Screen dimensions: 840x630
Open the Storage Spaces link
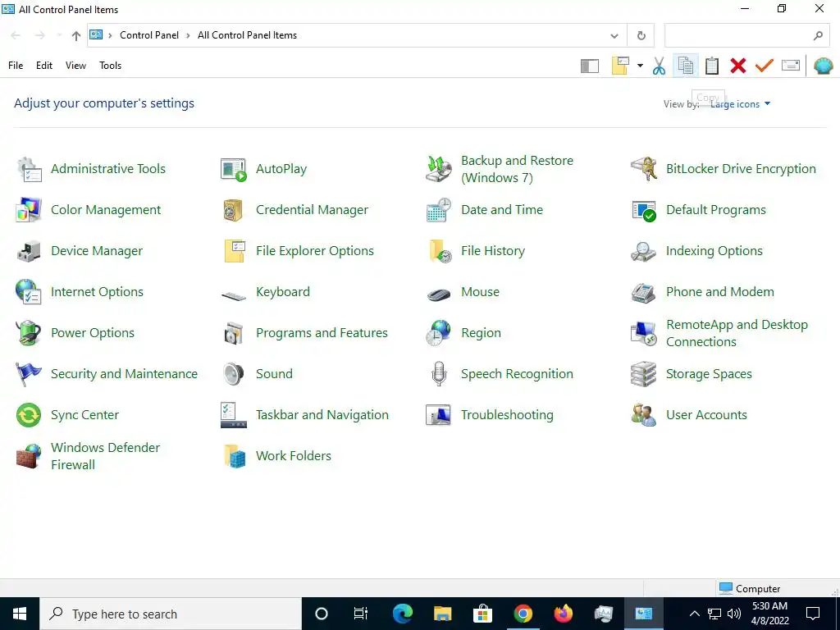pyautogui.click(x=709, y=374)
